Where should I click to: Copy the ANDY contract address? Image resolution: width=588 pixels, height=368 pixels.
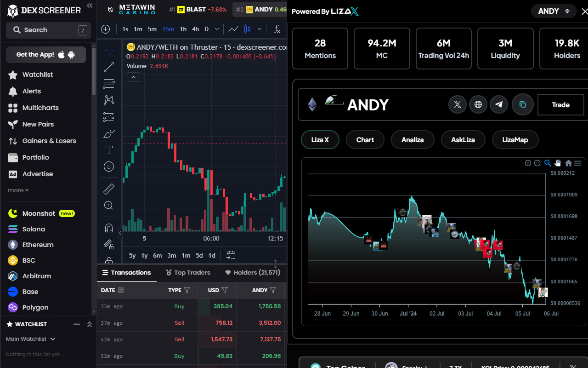(522, 104)
